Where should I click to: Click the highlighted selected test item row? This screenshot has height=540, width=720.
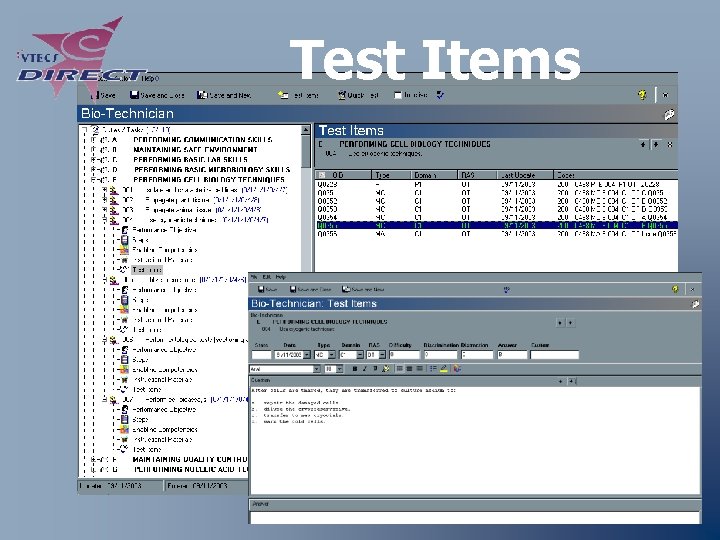[496, 225]
